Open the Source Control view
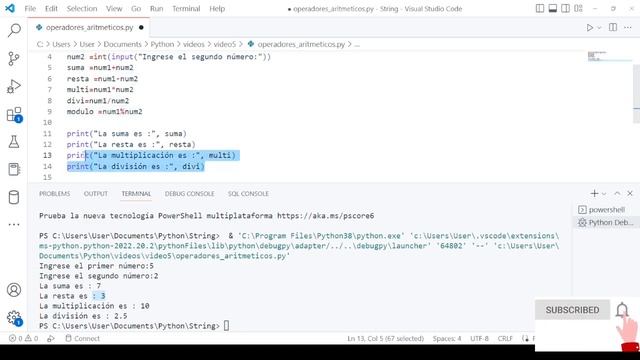 pyautogui.click(x=14, y=58)
